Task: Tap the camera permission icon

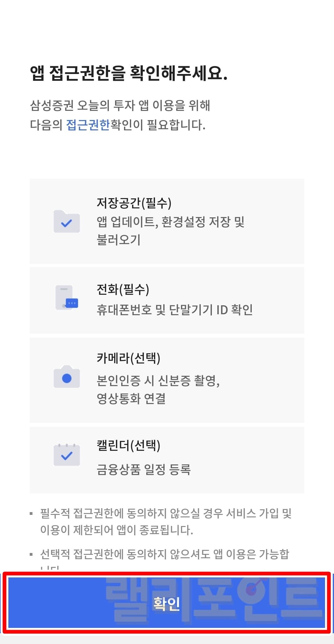Action: [x=66, y=377]
